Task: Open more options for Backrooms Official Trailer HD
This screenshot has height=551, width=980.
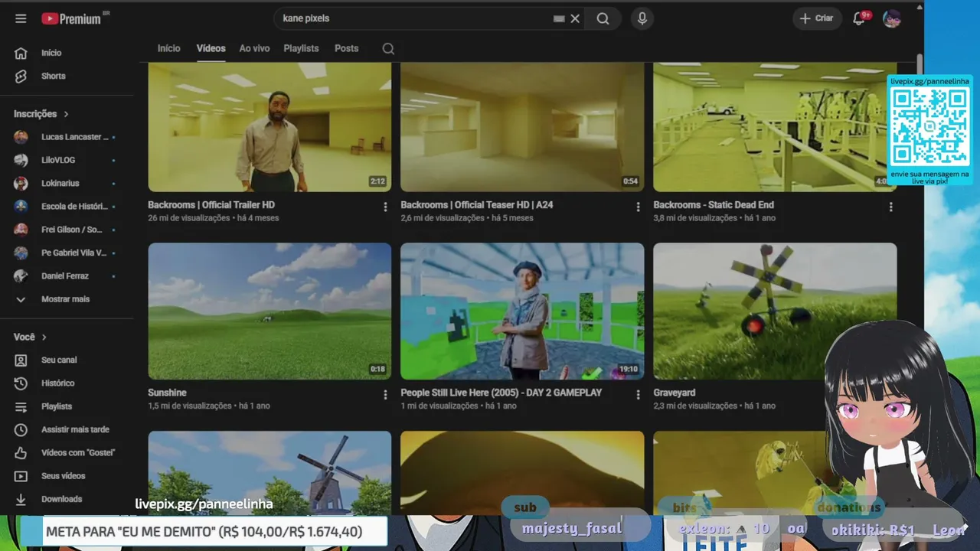Action: 385,207
